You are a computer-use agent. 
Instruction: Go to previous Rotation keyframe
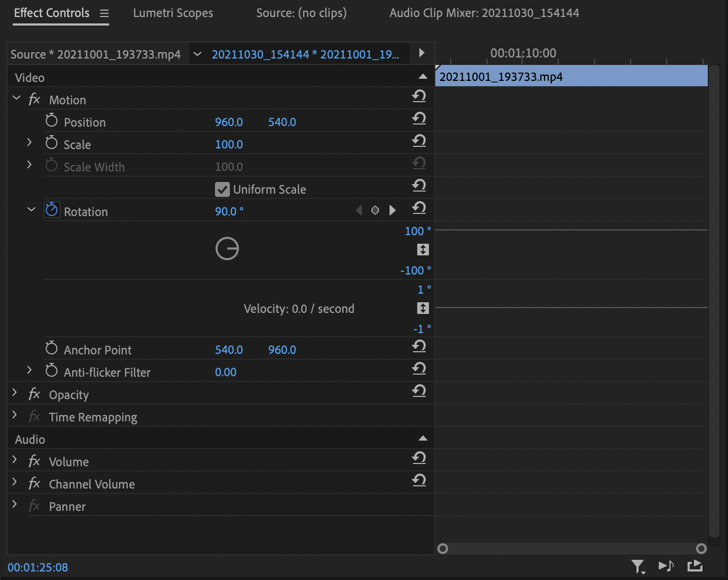tap(359, 211)
